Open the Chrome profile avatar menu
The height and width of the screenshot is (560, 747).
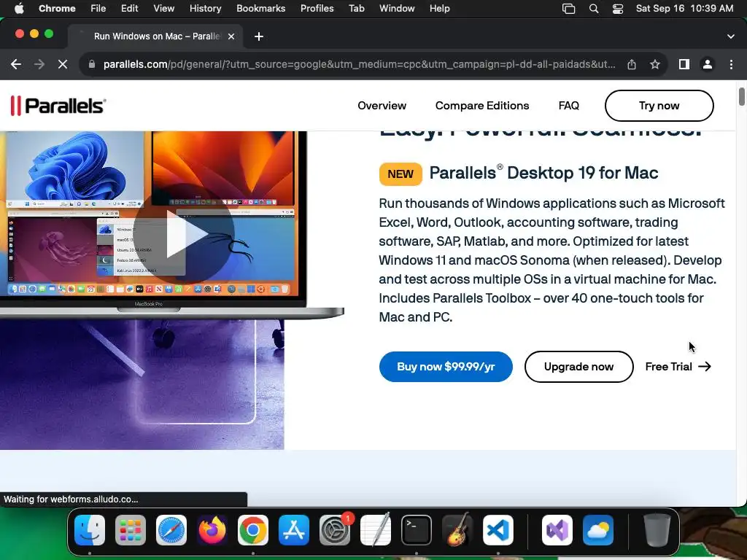pyautogui.click(x=708, y=64)
